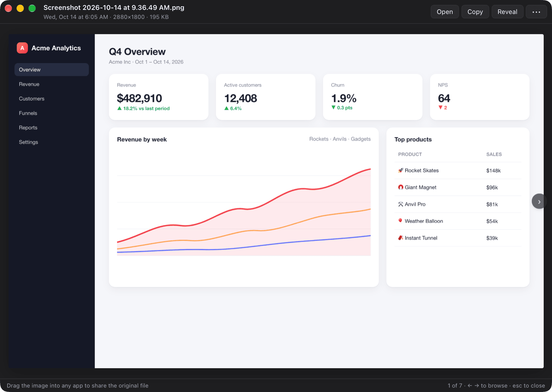
Task: Open Reports from the sidebar
Action: point(51,128)
